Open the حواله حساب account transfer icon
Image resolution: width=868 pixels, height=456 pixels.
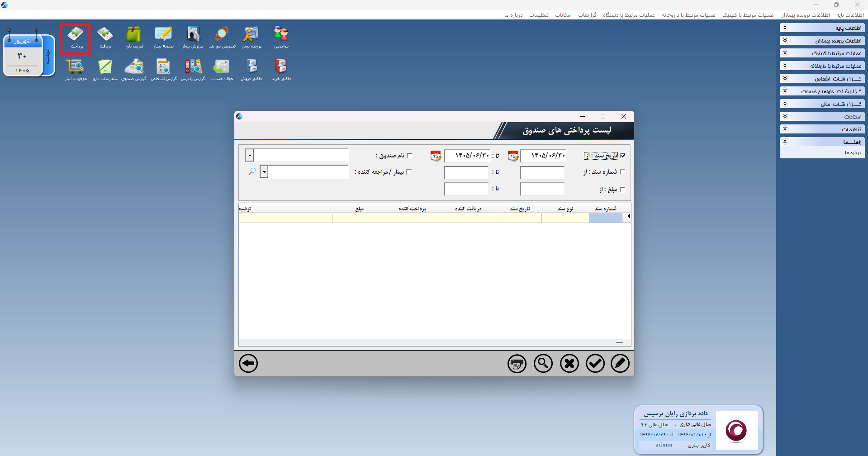pyautogui.click(x=222, y=70)
